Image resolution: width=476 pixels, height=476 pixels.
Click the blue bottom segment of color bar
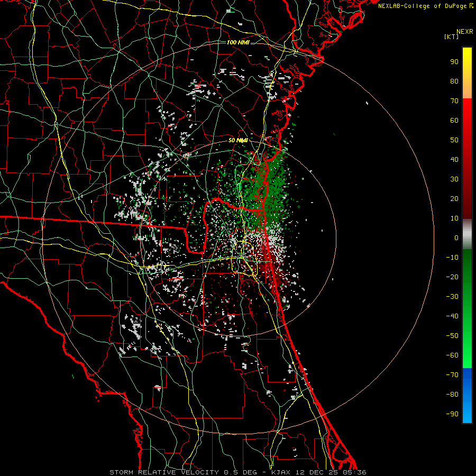click(467, 396)
